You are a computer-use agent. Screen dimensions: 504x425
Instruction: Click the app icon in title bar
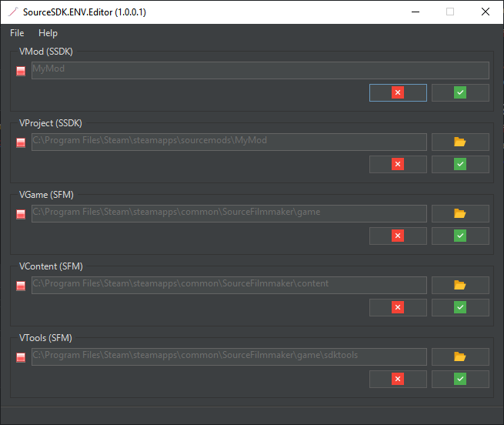(x=13, y=12)
